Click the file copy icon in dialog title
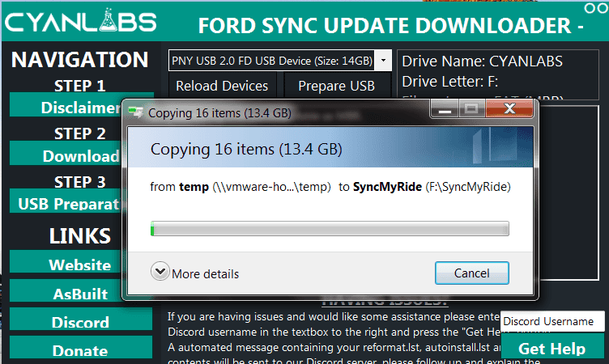 pos(135,112)
